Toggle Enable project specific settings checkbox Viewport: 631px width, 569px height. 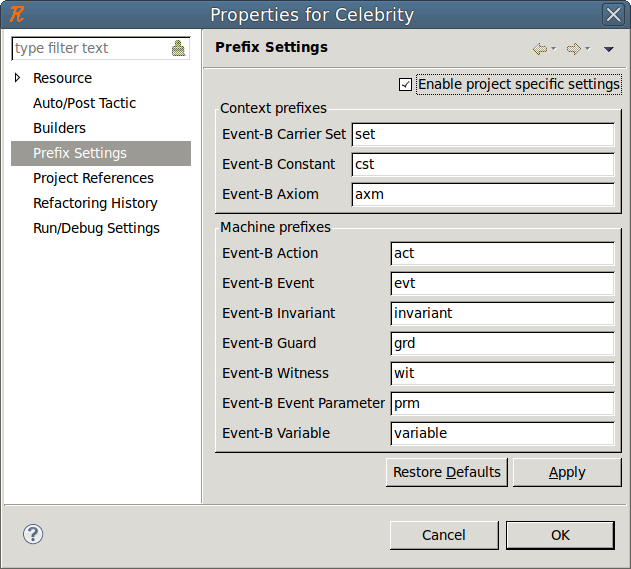click(x=405, y=84)
